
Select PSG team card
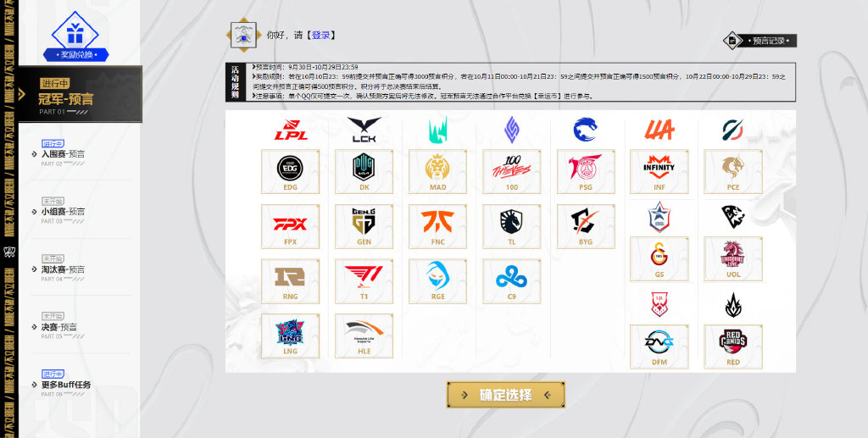pyautogui.click(x=586, y=171)
